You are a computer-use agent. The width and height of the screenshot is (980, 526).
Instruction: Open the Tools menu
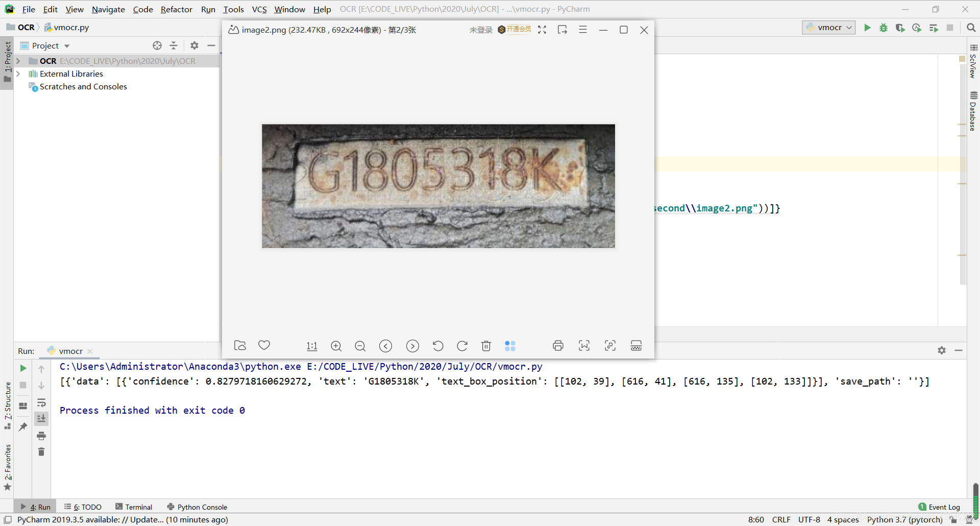(233, 9)
